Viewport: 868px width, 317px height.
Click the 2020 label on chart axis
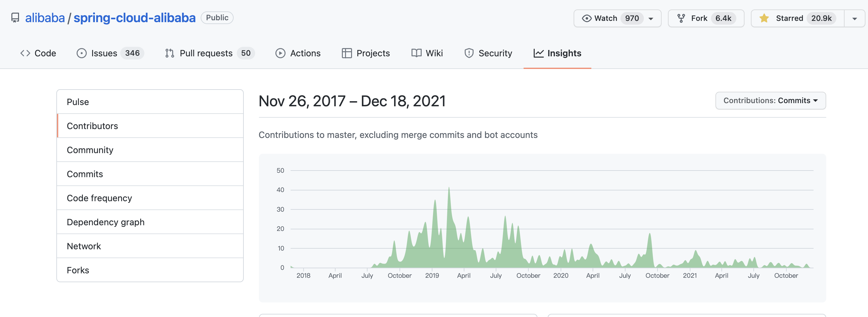click(561, 276)
